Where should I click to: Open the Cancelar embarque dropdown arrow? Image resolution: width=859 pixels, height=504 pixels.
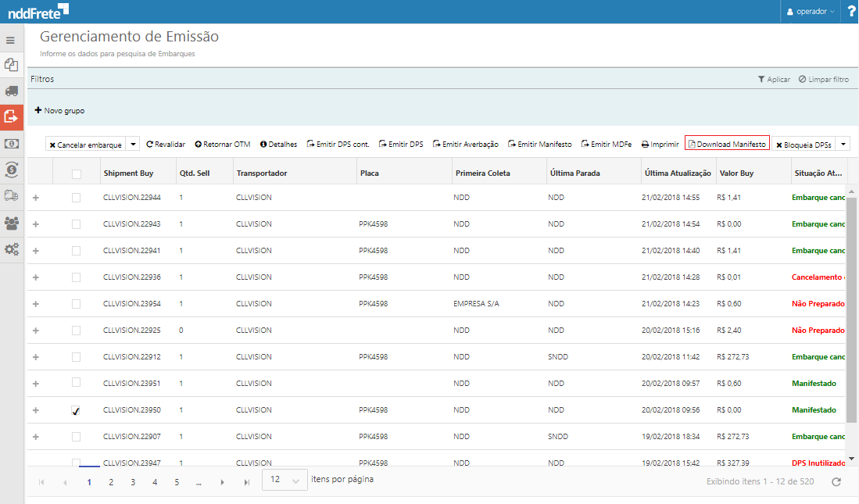[x=133, y=145]
